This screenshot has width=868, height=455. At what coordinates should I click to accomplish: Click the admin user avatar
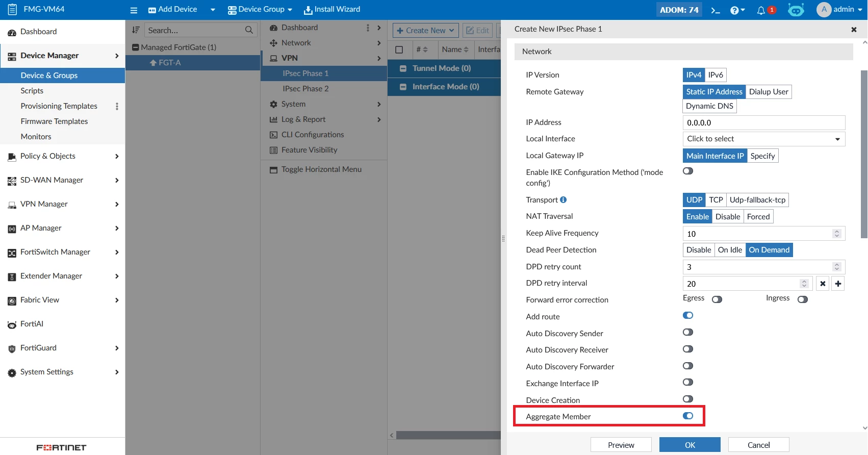pyautogui.click(x=824, y=10)
